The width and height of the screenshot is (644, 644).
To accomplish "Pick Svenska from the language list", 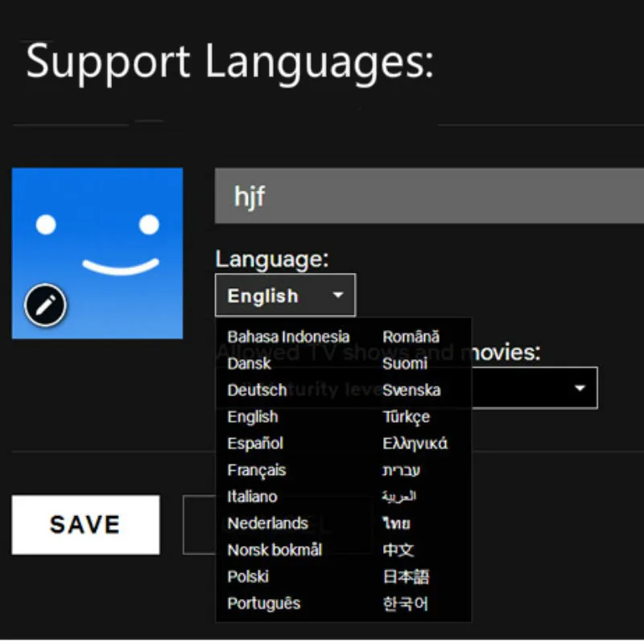I will (411, 390).
